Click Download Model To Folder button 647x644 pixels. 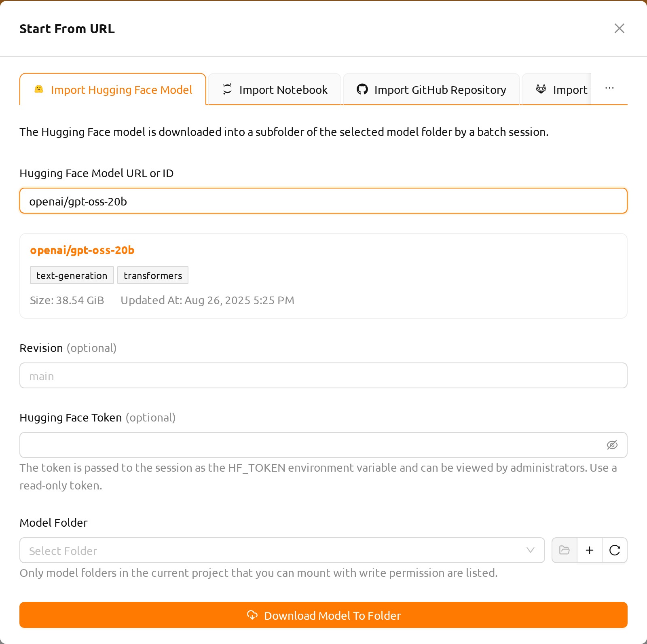pos(323,615)
